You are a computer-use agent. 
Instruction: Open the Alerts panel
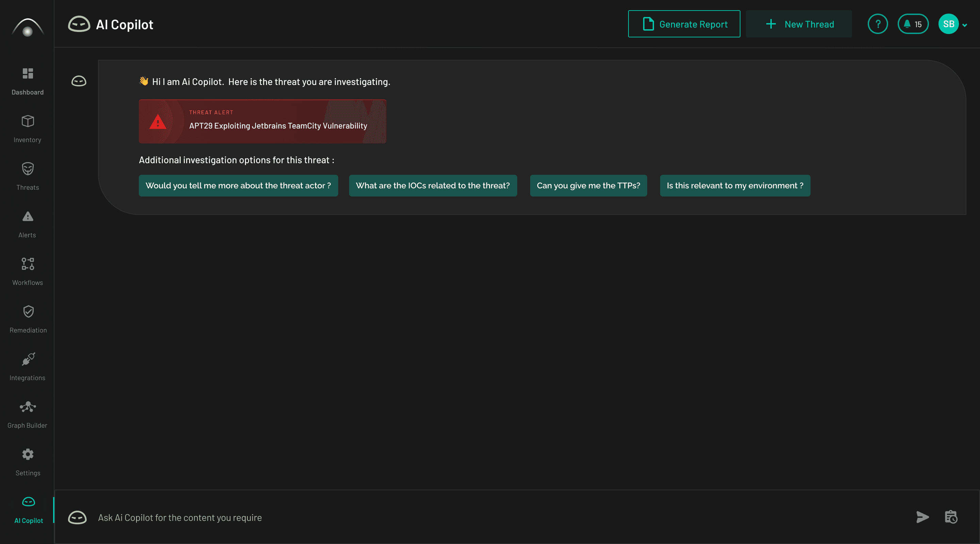[28, 224]
